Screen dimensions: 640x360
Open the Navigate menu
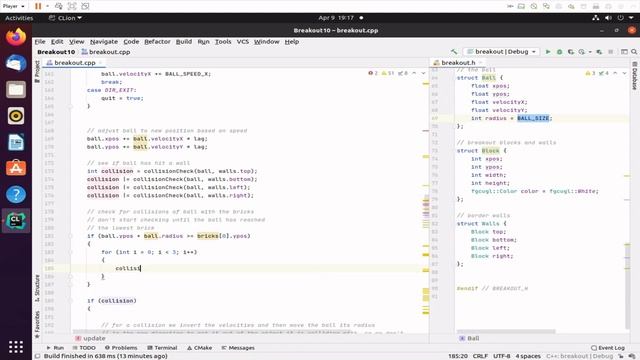tap(104, 42)
